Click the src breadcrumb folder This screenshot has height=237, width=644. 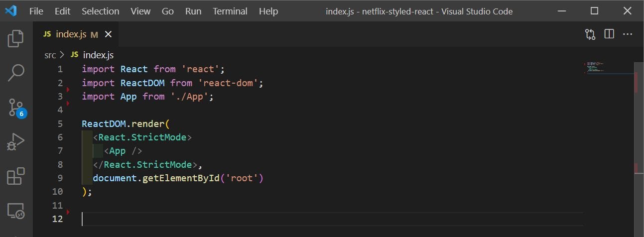50,55
